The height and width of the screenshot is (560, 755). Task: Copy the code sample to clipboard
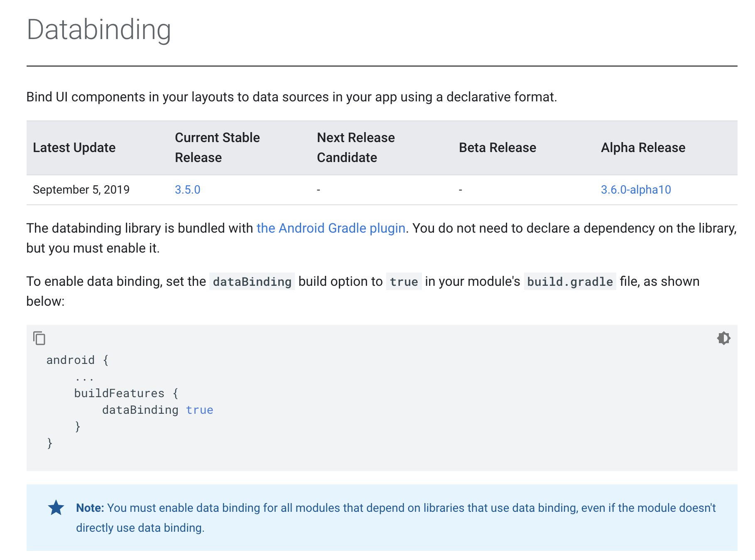(39, 338)
